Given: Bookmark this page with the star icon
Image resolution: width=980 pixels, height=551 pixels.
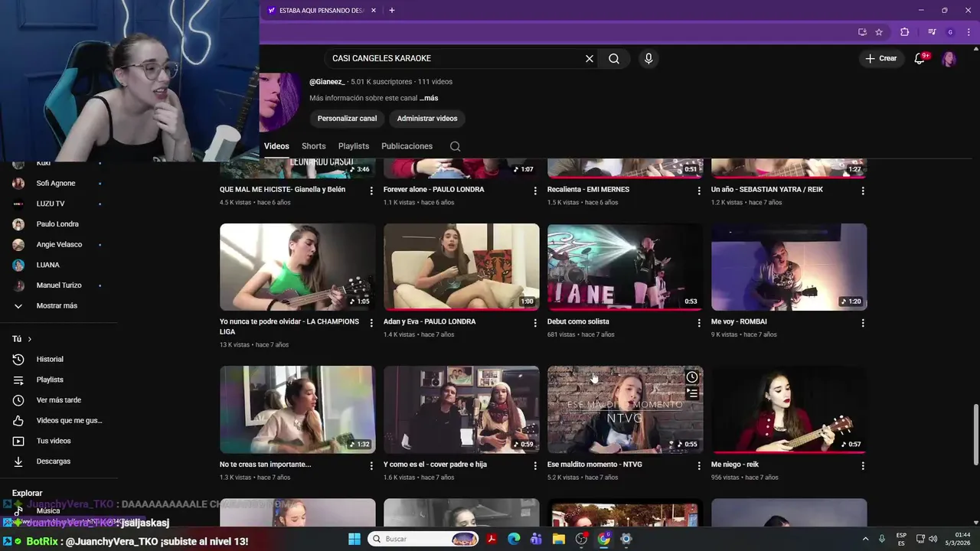Looking at the screenshot, I should click(x=879, y=32).
